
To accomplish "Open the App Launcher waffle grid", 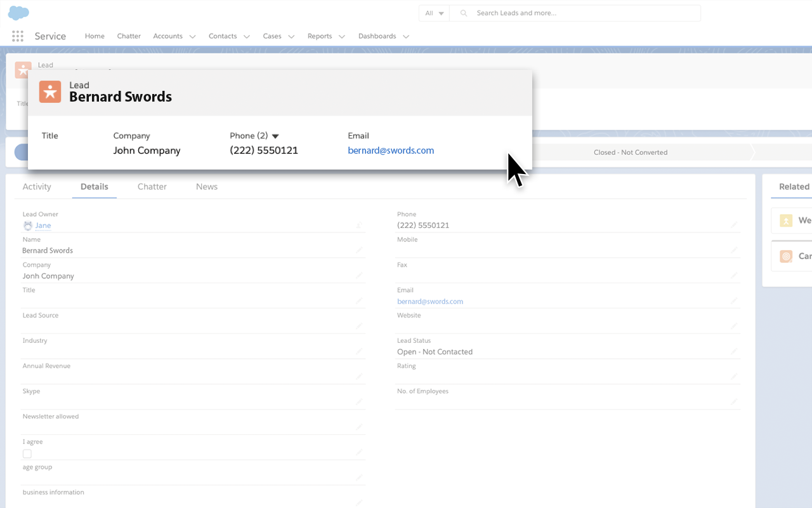I will [x=17, y=36].
